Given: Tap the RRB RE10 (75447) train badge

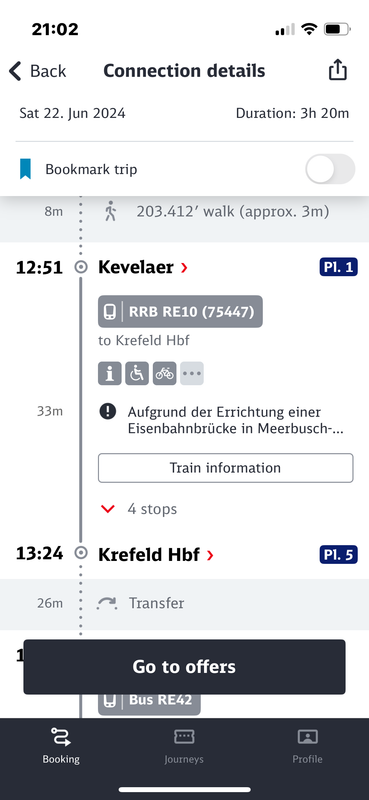Looking at the screenshot, I should tap(180, 311).
